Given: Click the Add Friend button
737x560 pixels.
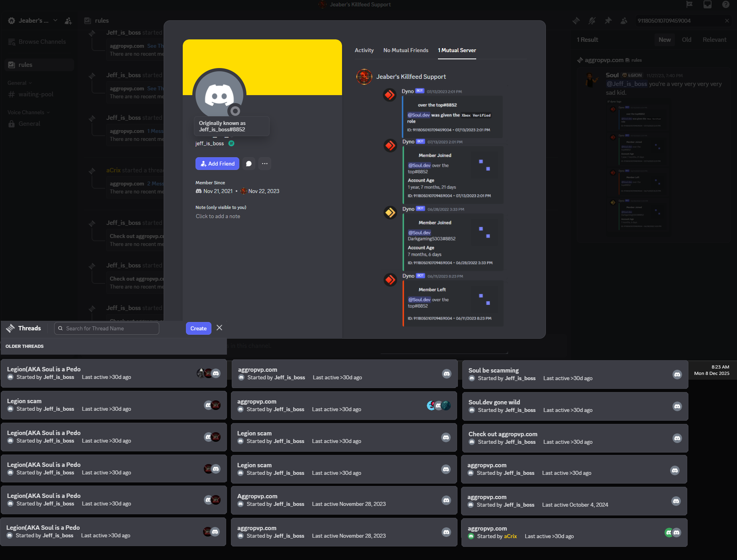Looking at the screenshot, I should 217,164.
